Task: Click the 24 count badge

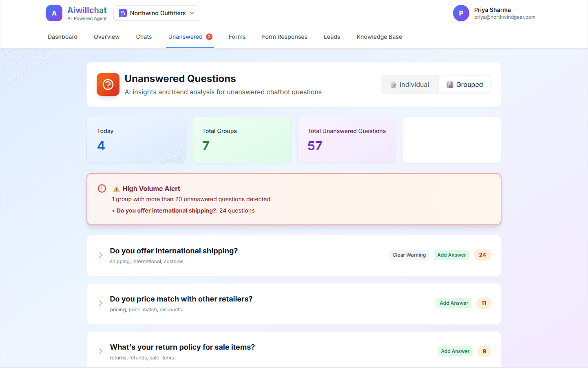Action: (482, 255)
